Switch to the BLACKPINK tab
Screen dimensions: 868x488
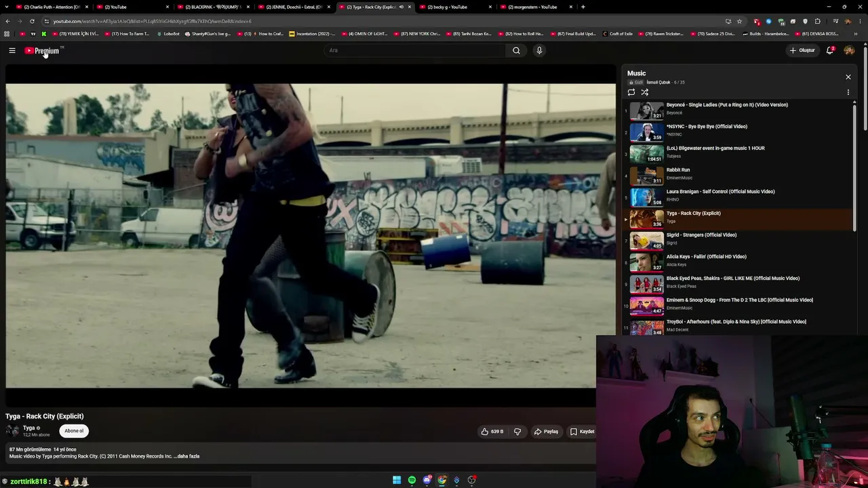coord(214,7)
